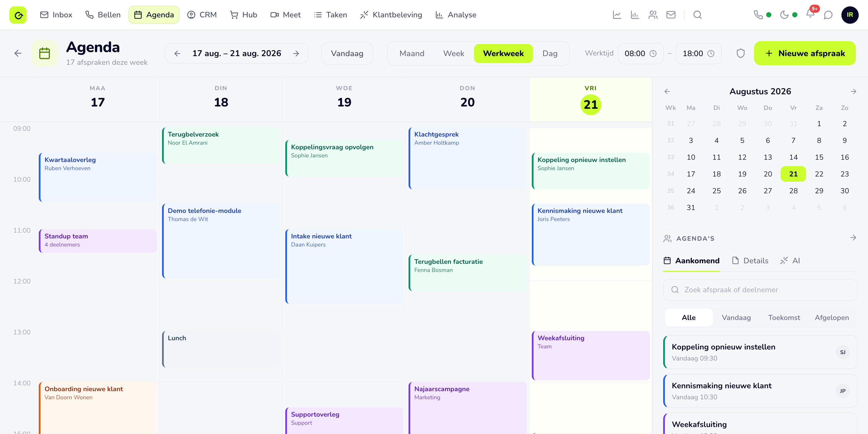Jump to today with Vandaag button
Screen dimensions: 868x434
coord(347,54)
